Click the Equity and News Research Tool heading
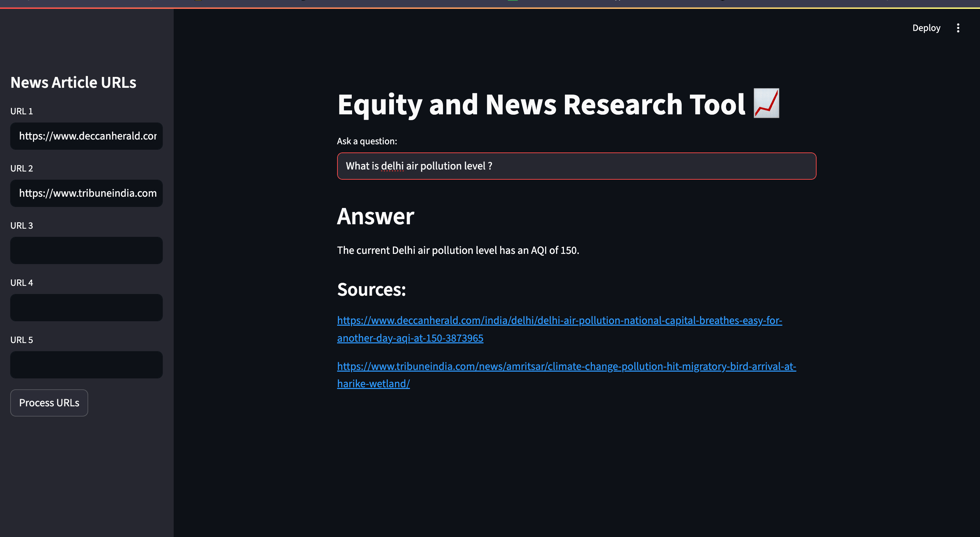 pyautogui.click(x=541, y=104)
